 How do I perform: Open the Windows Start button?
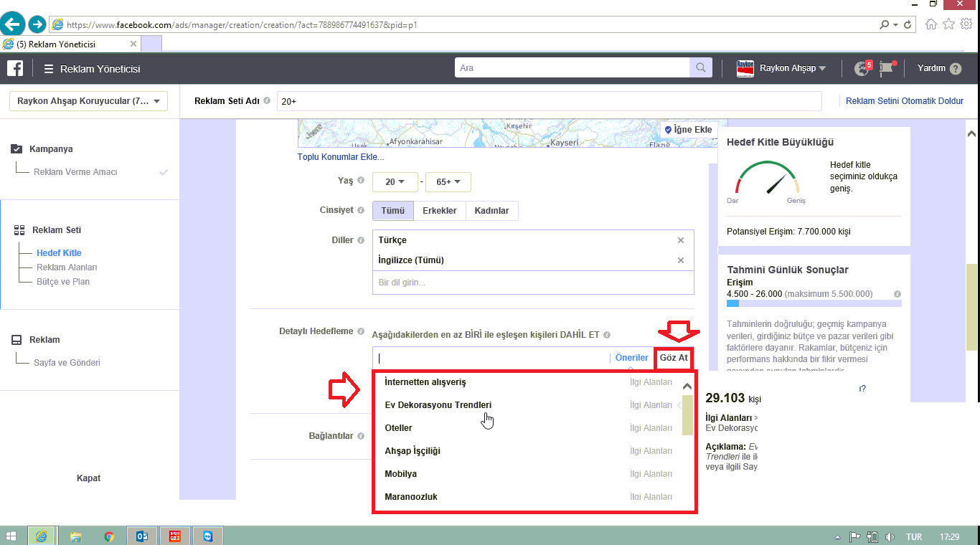[11, 536]
